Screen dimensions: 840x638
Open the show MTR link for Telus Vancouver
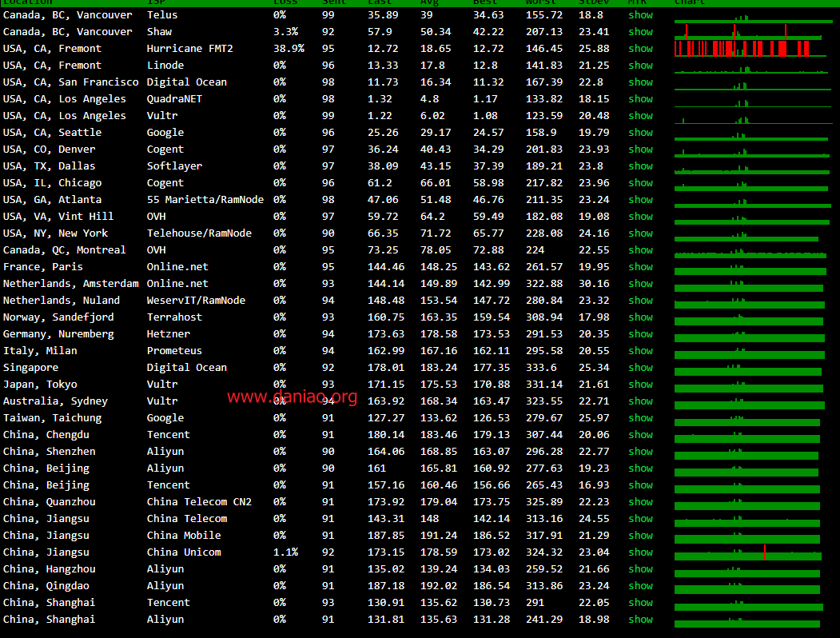coord(640,15)
